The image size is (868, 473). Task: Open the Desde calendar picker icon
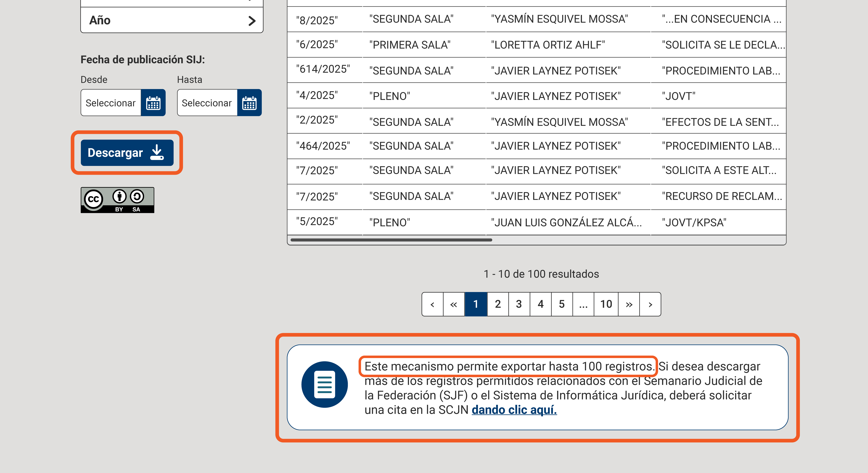click(153, 103)
